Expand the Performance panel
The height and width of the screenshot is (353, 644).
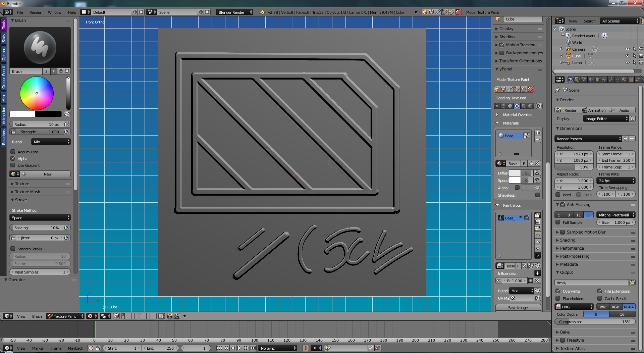pyautogui.click(x=572, y=248)
